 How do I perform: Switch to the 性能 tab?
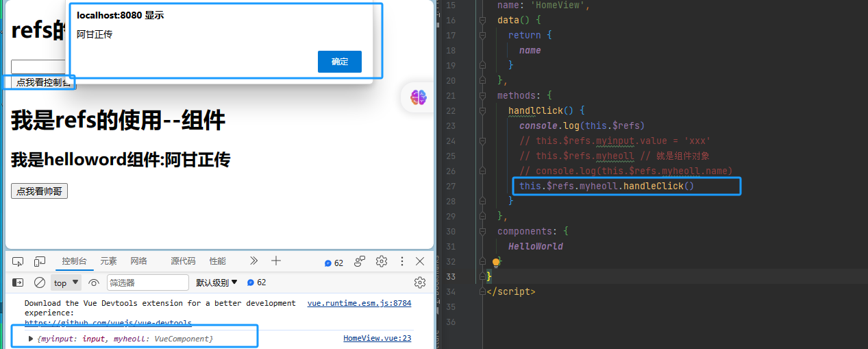coord(218,261)
